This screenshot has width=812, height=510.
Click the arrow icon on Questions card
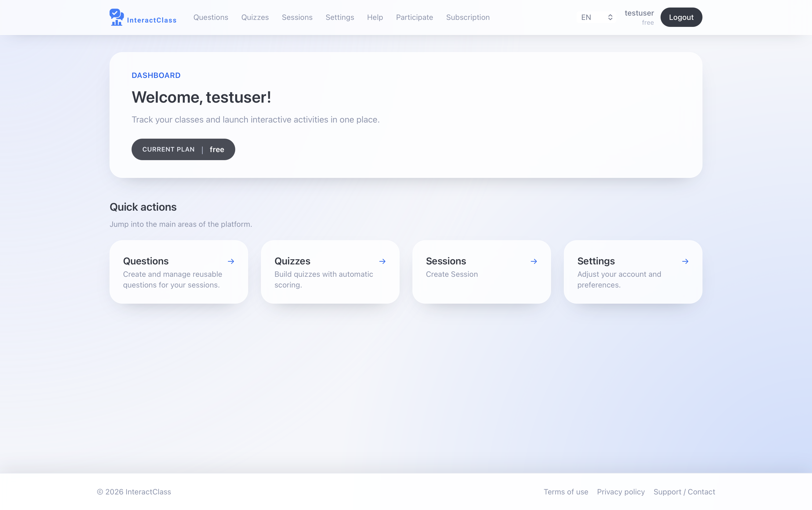pos(231,261)
